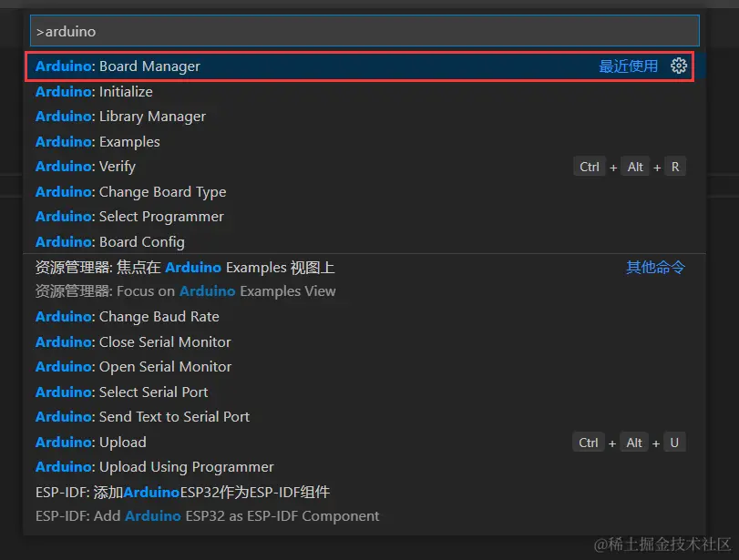This screenshot has height=560, width=739.
Task: Choose Arduino: Select Programmer entry
Action: coord(364,217)
